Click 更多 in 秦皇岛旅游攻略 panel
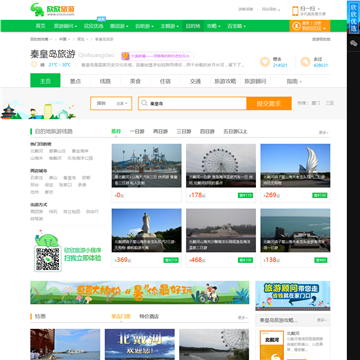Image resolution: width=360 pixels, height=360 pixels. click(x=322, y=320)
